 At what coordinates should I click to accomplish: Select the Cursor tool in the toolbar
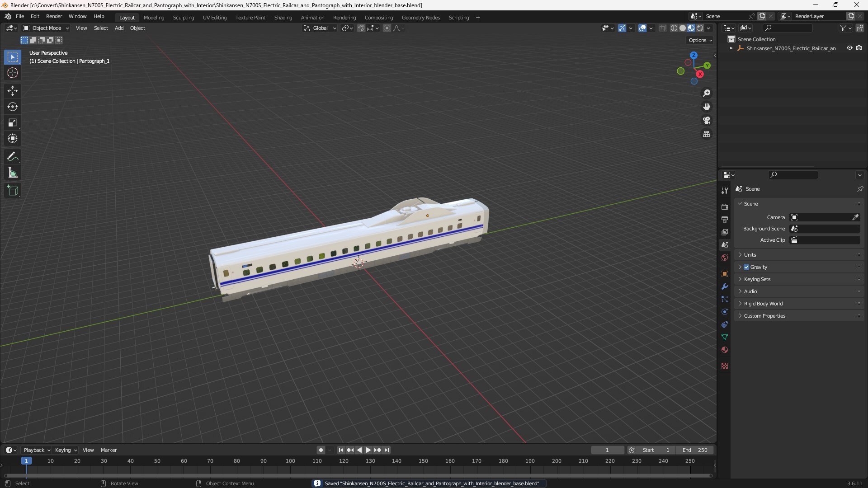coord(13,73)
